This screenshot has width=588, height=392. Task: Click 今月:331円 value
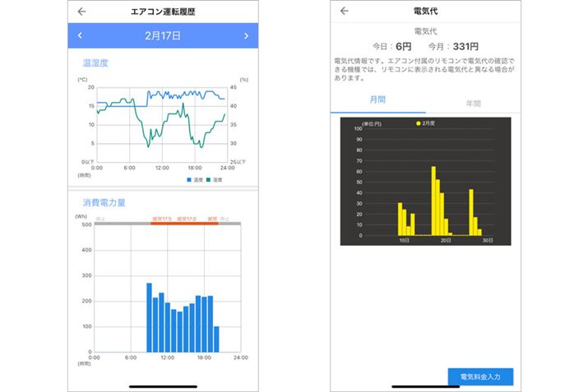453,47
